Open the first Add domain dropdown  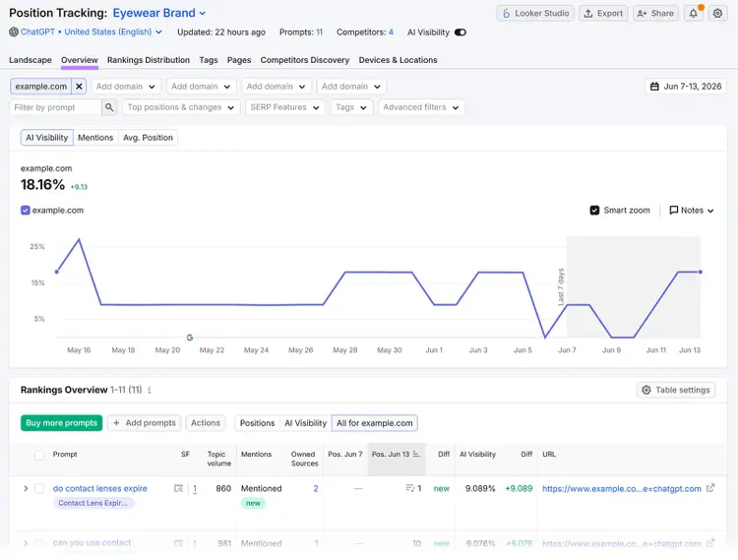126,87
